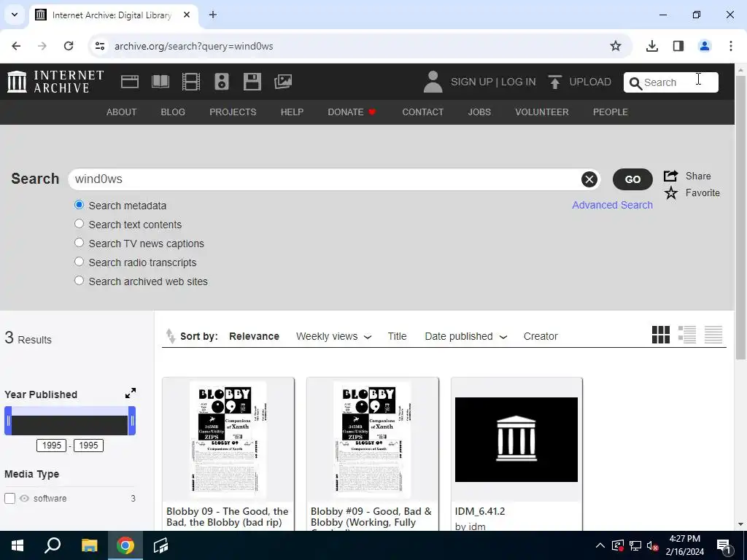Open the VOLUNTEER menu item
747x560 pixels.
click(542, 112)
